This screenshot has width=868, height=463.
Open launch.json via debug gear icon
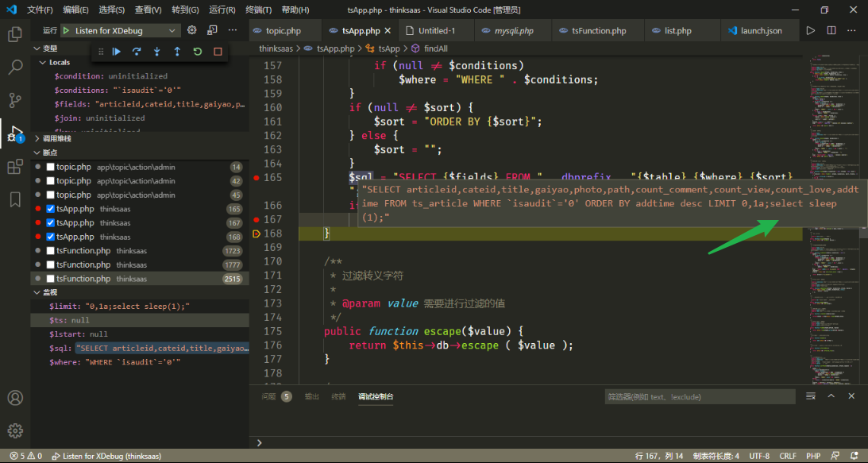191,30
